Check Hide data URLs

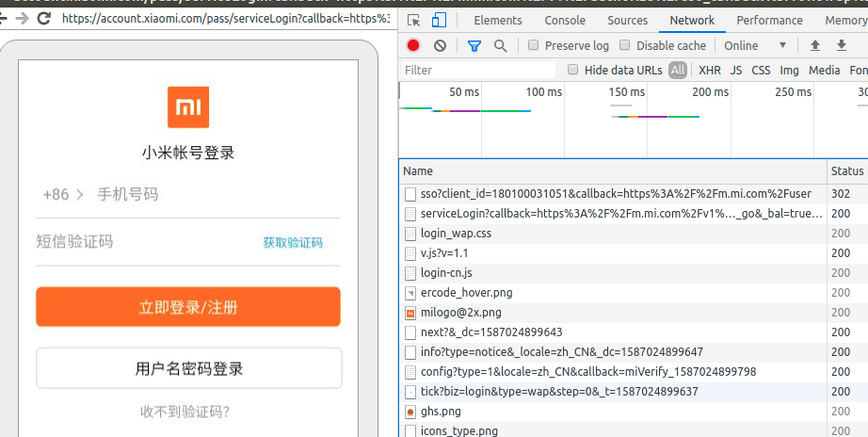(x=573, y=70)
